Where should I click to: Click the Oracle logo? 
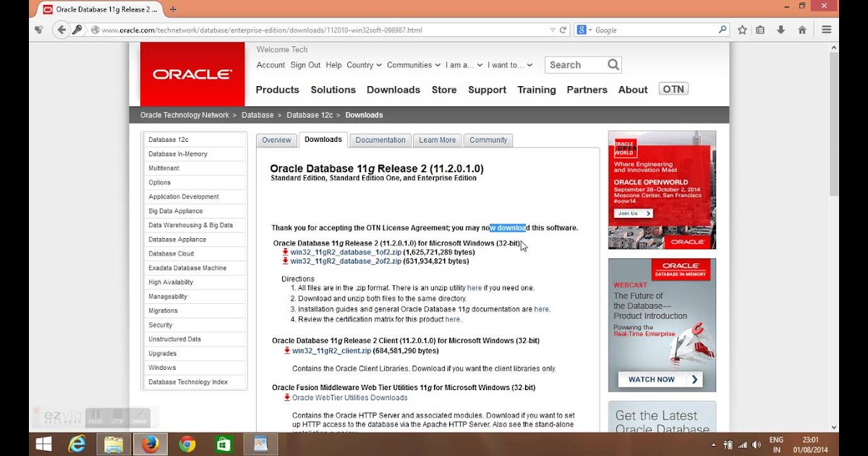point(192,74)
